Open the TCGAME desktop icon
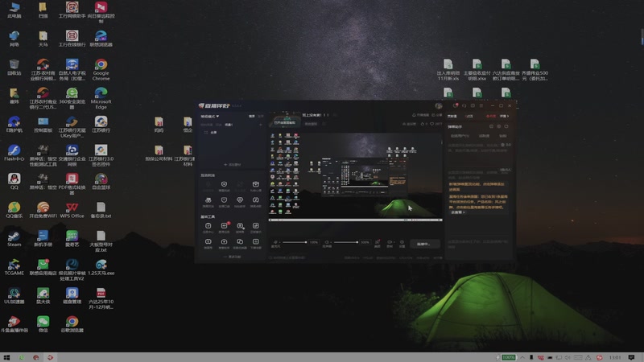 click(x=14, y=267)
